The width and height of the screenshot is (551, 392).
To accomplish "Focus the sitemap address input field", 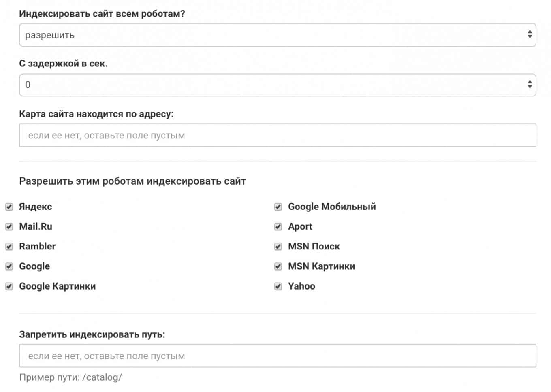I will [278, 135].
